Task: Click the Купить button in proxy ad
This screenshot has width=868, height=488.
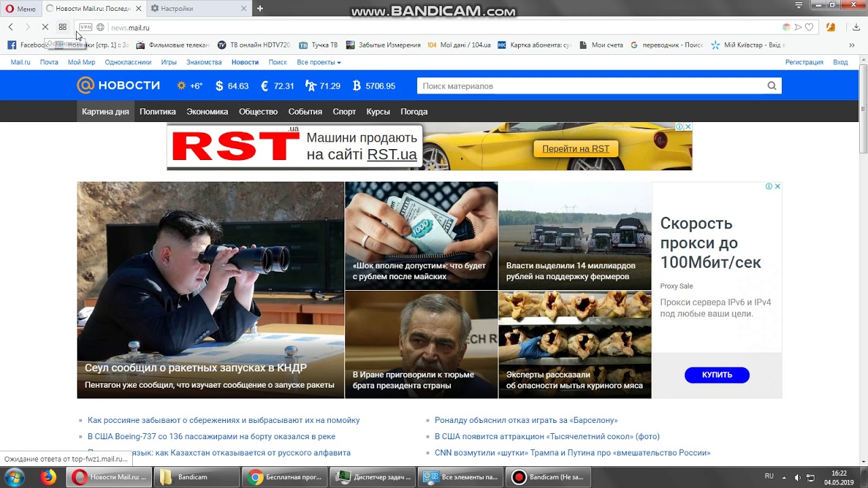Action: click(x=717, y=375)
